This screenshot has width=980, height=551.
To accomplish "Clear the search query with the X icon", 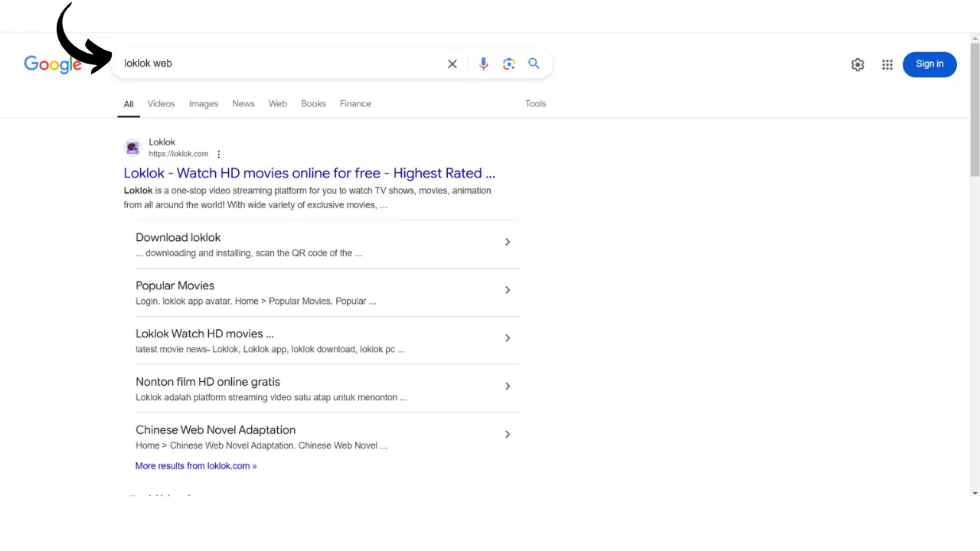I will tap(452, 64).
